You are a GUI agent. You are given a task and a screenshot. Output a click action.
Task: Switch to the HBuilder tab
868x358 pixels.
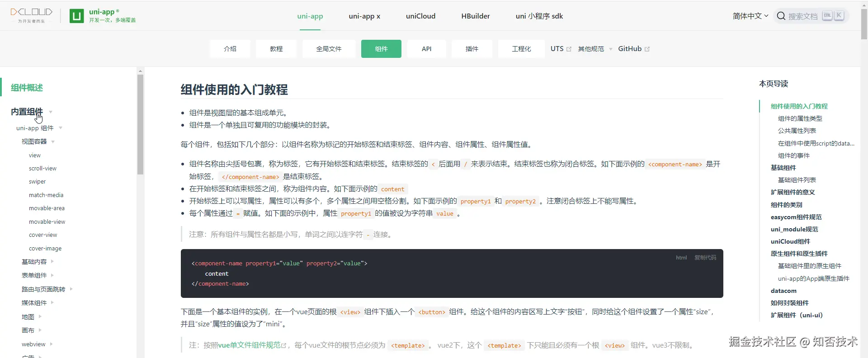[476, 16]
